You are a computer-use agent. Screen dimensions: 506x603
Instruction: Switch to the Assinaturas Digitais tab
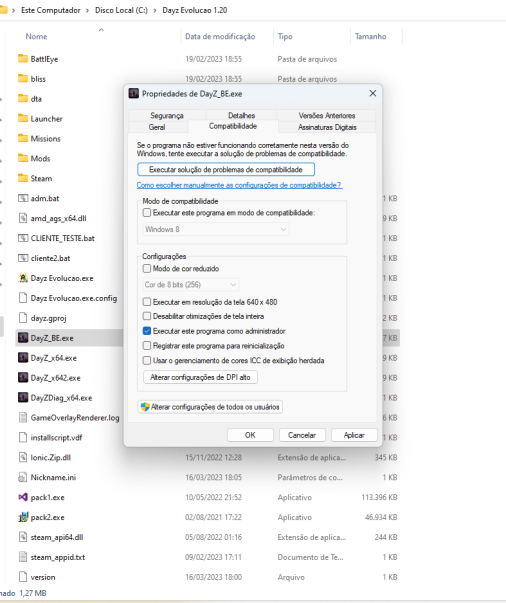[x=327, y=127]
